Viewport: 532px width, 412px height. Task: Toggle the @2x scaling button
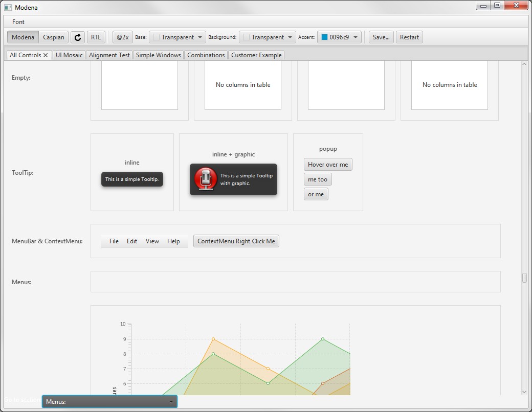coord(122,37)
